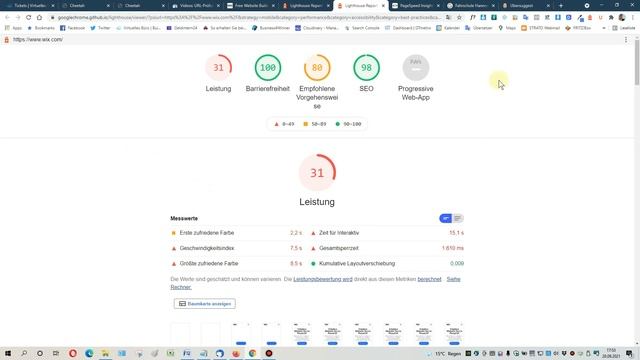Open Windows taskbar search

[x=24, y=353]
